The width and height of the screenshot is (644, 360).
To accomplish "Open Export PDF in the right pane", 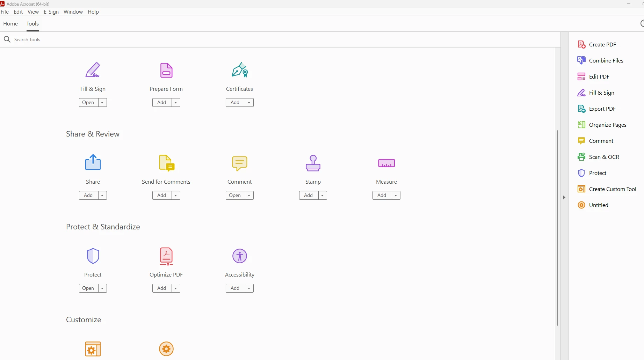I will [x=596, y=109].
